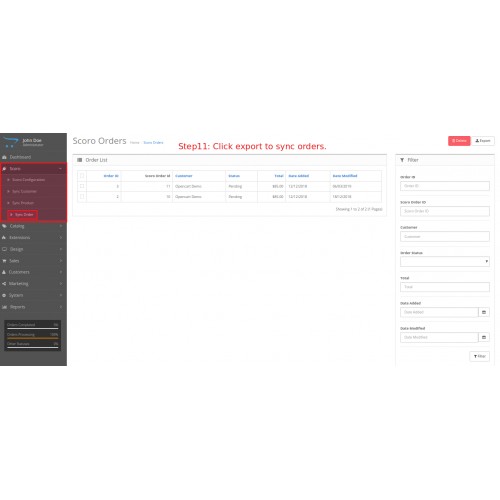Viewport: 500px width, 500px height.
Task: Click the Scoro menu icon
Action: point(4,169)
